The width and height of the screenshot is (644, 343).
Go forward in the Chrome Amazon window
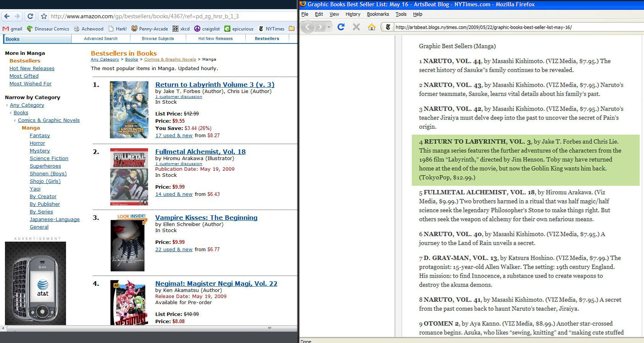click(17, 16)
